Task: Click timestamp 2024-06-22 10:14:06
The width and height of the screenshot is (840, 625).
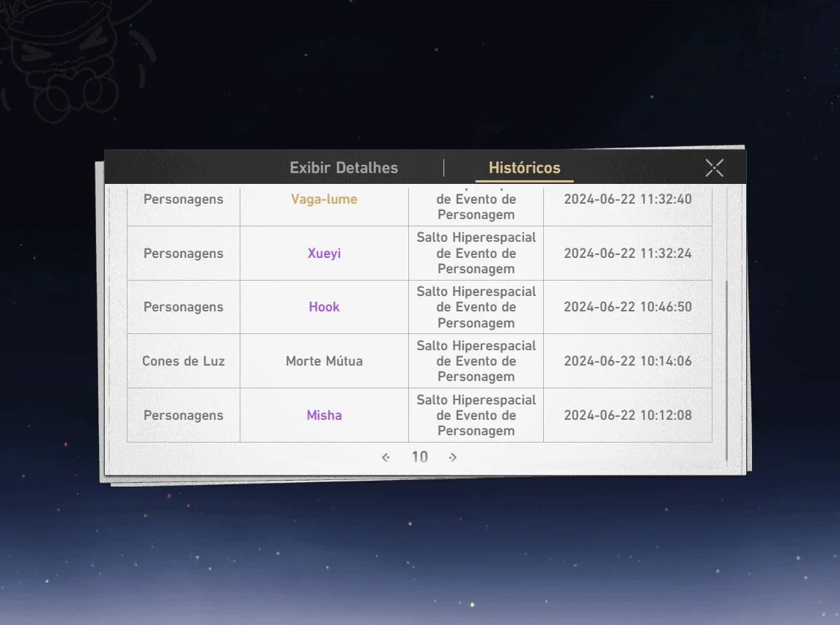Action: 628,361
